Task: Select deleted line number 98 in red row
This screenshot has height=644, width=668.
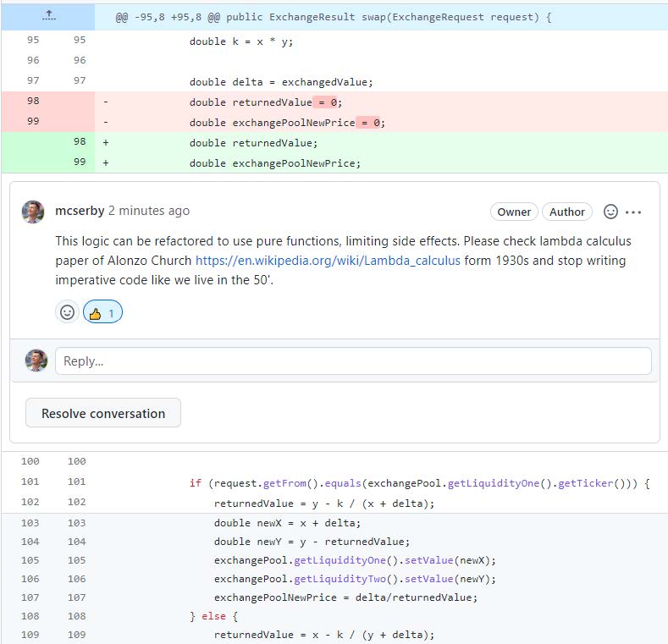Action: pyautogui.click(x=33, y=102)
